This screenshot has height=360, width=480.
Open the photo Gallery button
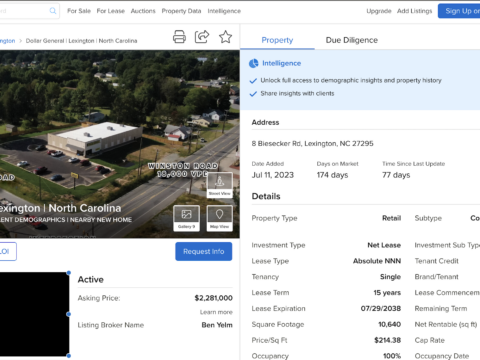[x=186, y=218]
